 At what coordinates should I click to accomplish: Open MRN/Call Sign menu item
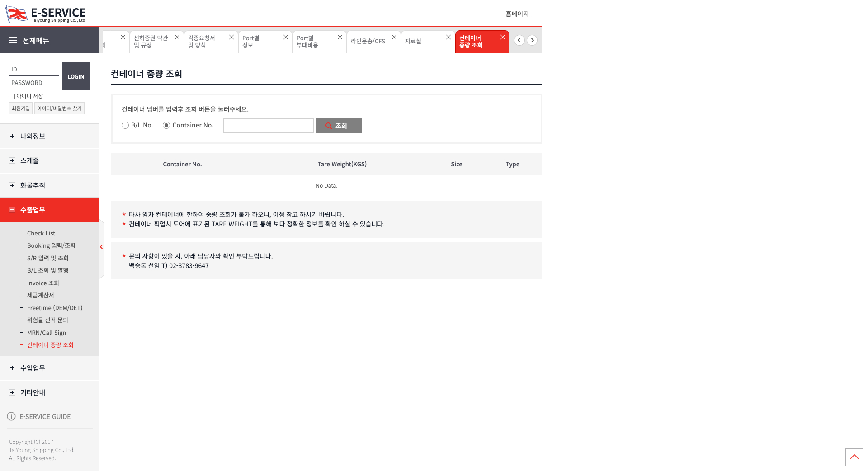(x=47, y=333)
